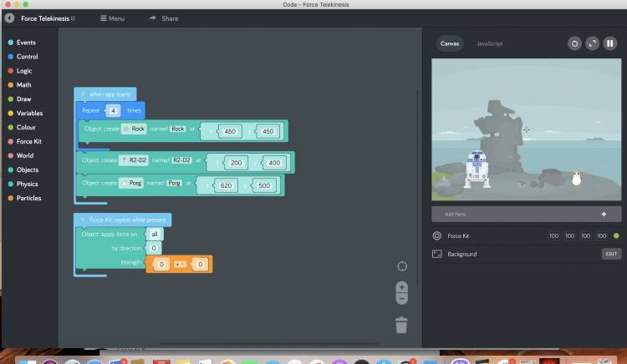Expand the canvas to fullscreen
Image resolution: width=627 pixels, height=364 pixels.
[592, 43]
